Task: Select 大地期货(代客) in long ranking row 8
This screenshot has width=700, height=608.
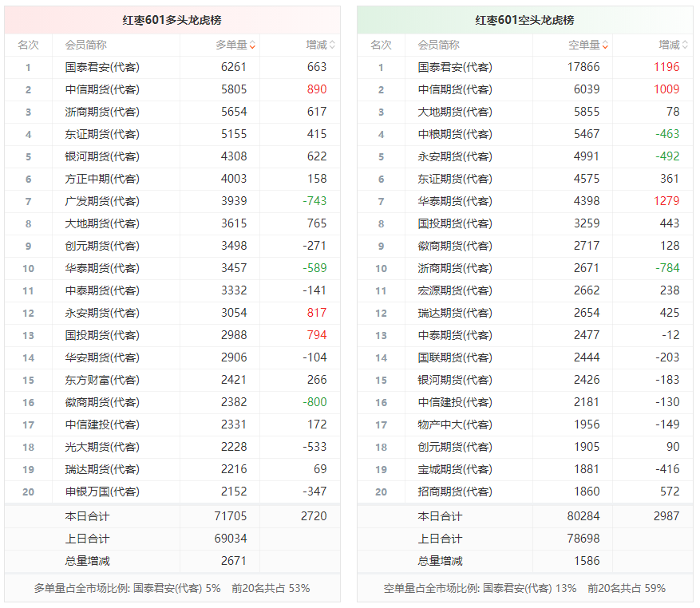Action: [x=102, y=223]
